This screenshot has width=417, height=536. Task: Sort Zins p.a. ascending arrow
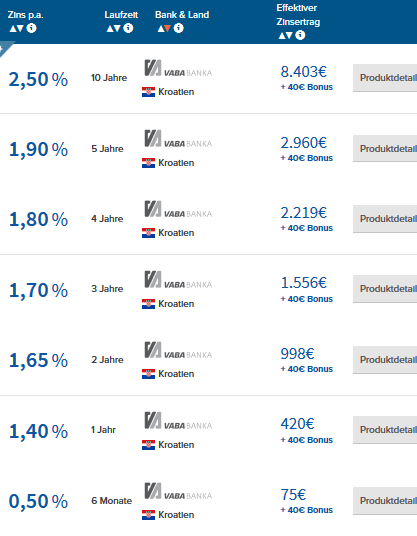pos(13,28)
